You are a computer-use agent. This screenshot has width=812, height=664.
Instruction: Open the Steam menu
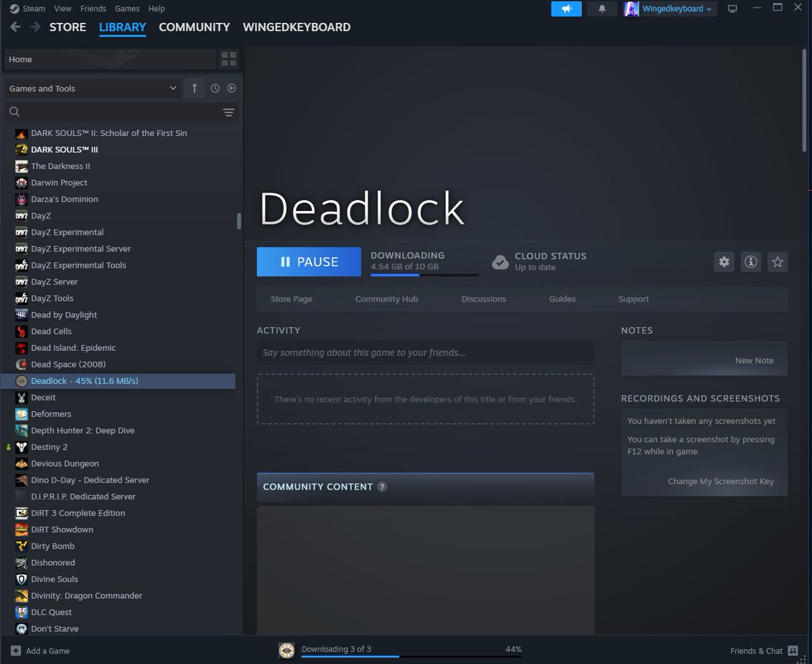pos(34,9)
